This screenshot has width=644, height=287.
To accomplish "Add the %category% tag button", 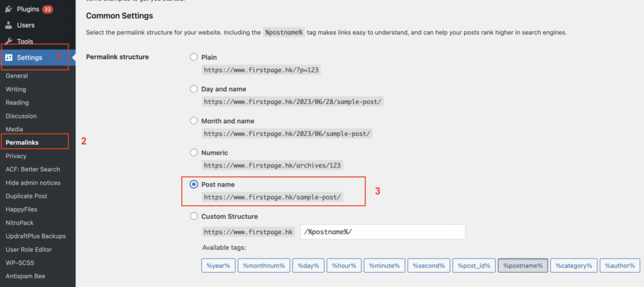I will tap(572, 266).
